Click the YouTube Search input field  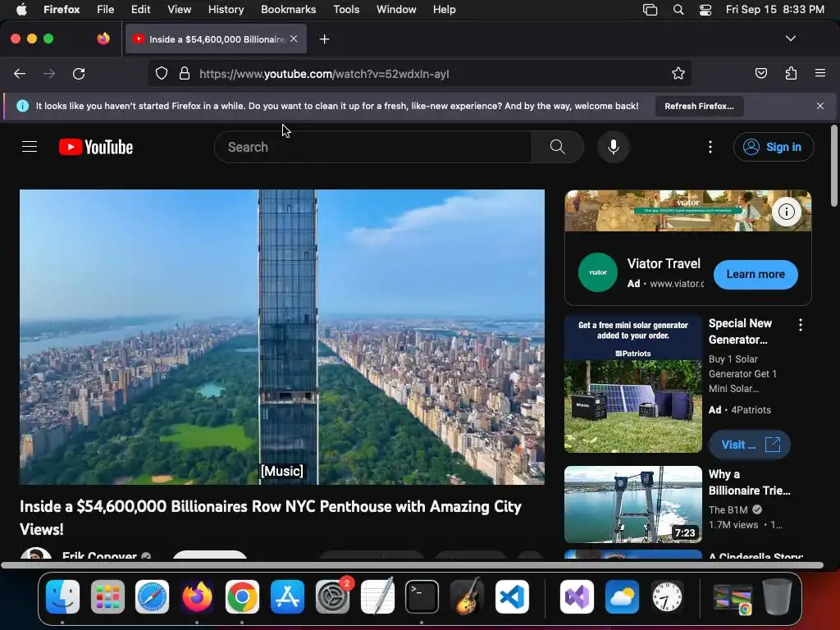point(373,147)
